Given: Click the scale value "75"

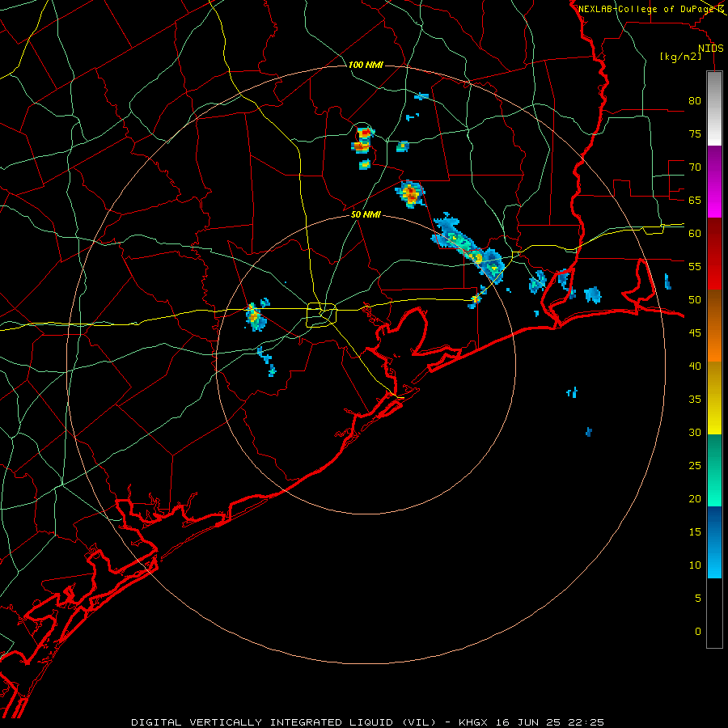Looking at the screenshot, I should pyautogui.click(x=695, y=133).
